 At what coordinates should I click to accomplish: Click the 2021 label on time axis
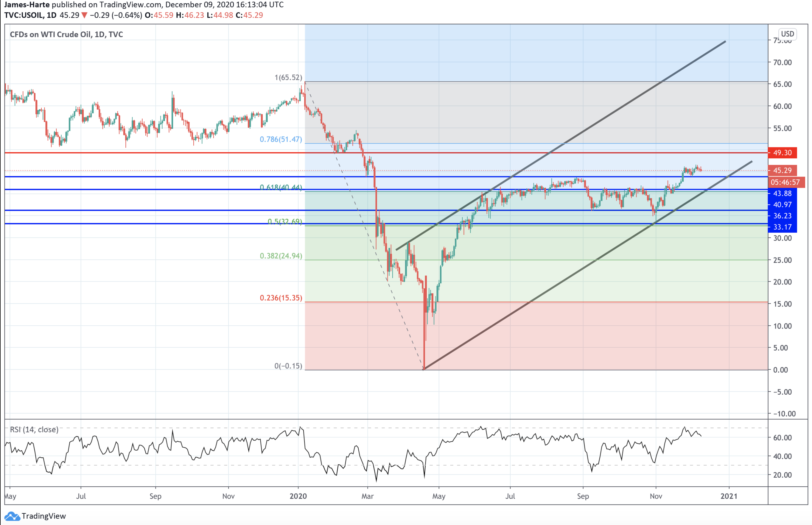click(729, 496)
